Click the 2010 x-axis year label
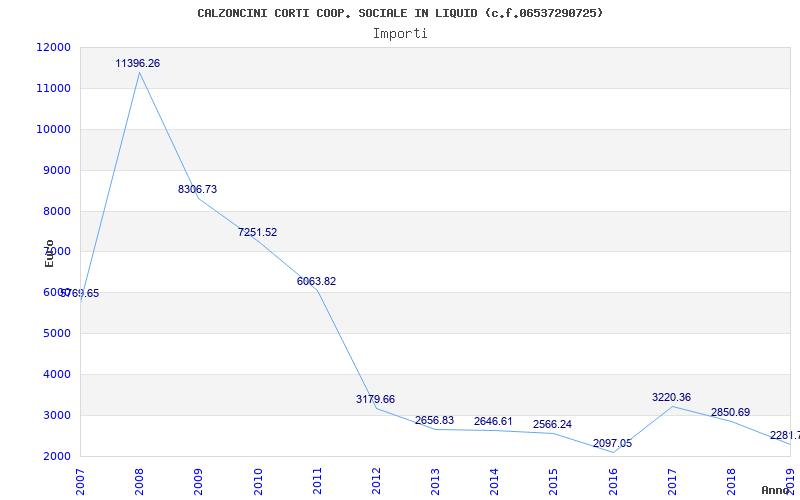800x500 pixels. [x=258, y=481]
